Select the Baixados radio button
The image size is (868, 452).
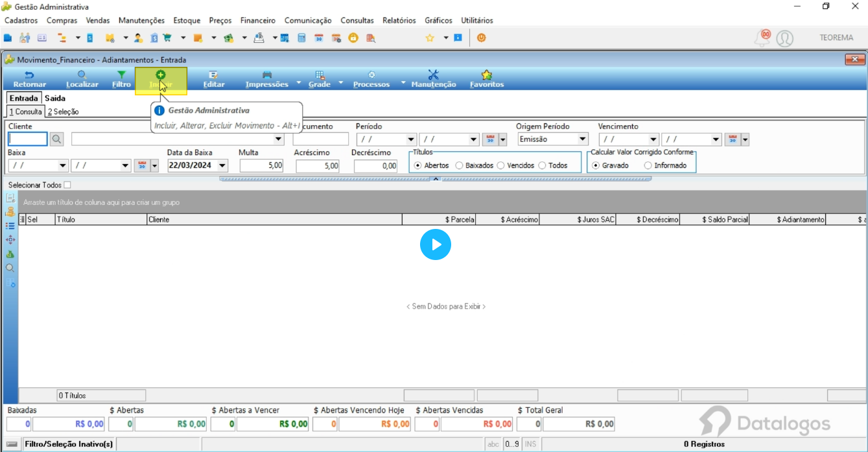(x=459, y=165)
